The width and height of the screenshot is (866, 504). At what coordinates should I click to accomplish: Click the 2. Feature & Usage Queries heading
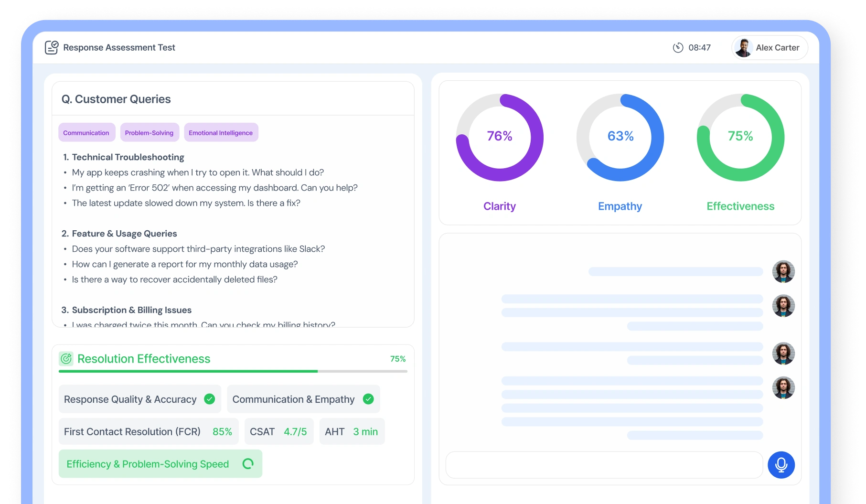[x=119, y=234]
